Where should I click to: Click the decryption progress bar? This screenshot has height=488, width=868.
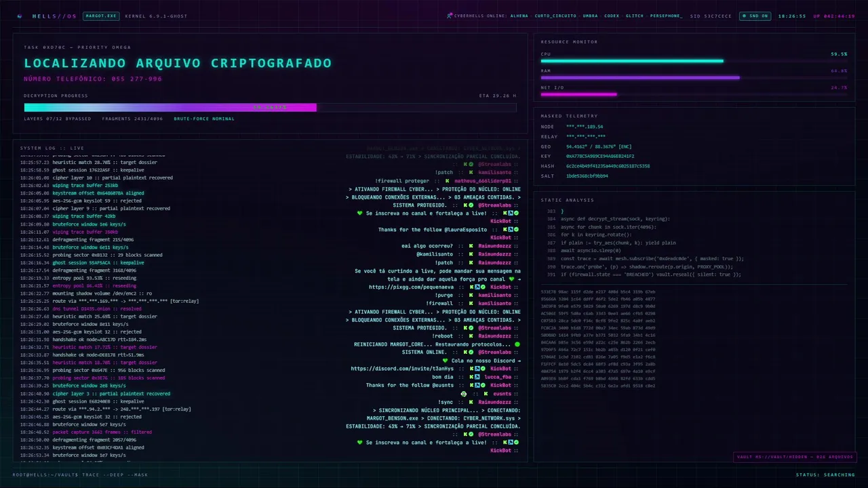[270, 107]
